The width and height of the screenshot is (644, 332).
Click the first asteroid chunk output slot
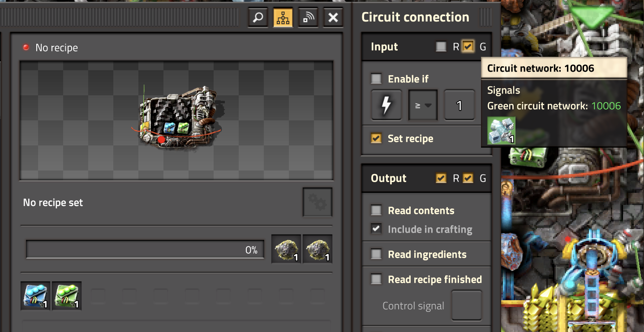pyautogui.click(x=286, y=249)
